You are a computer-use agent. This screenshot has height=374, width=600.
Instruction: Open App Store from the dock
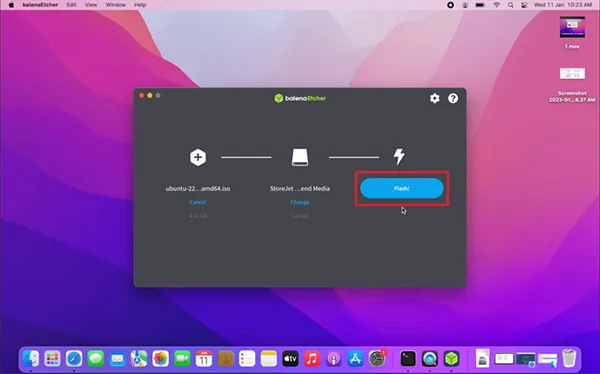coord(355,359)
